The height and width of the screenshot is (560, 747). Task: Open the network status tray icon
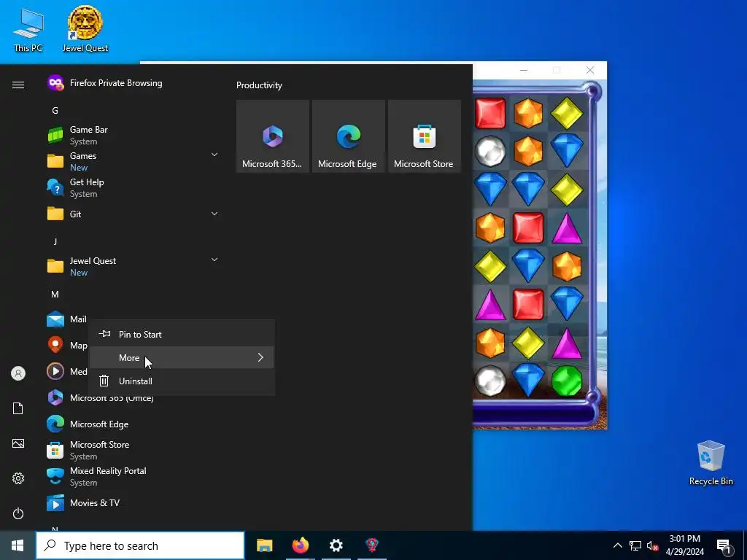tap(635, 545)
